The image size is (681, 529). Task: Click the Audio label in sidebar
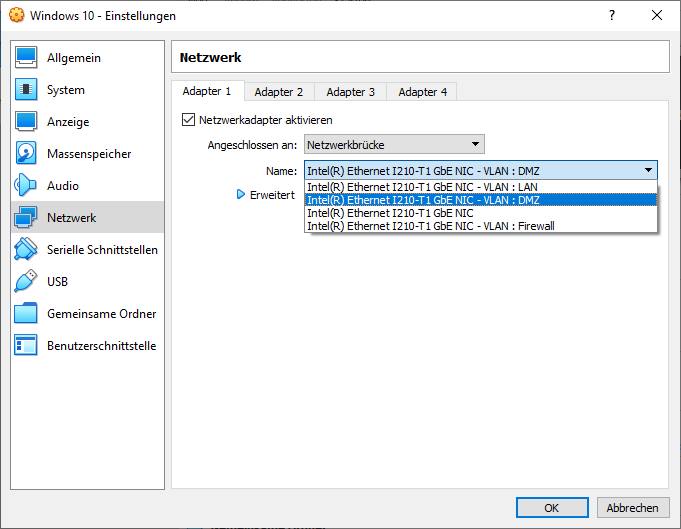[x=63, y=186]
